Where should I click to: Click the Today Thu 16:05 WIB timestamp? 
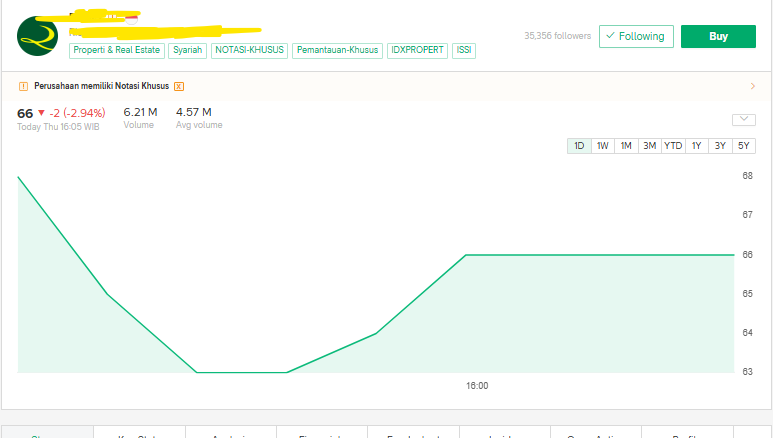[58, 127]
